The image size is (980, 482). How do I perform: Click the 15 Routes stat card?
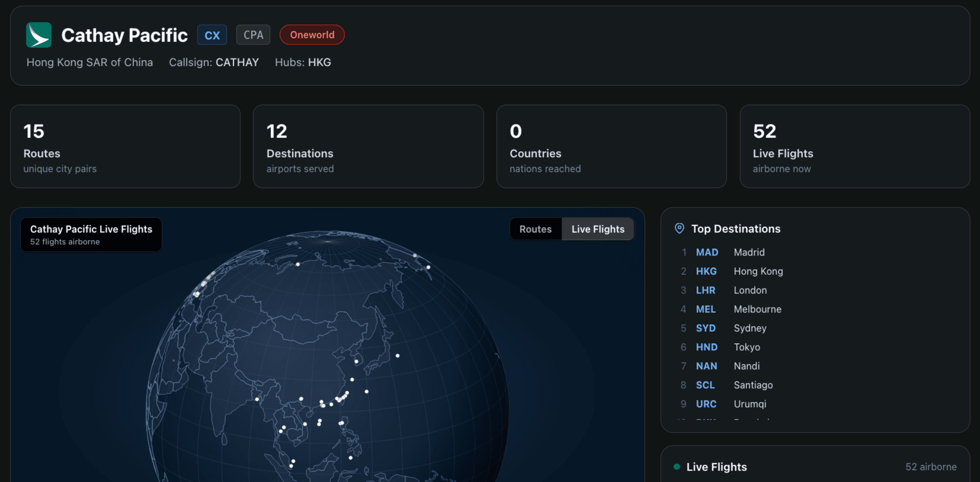125,147
